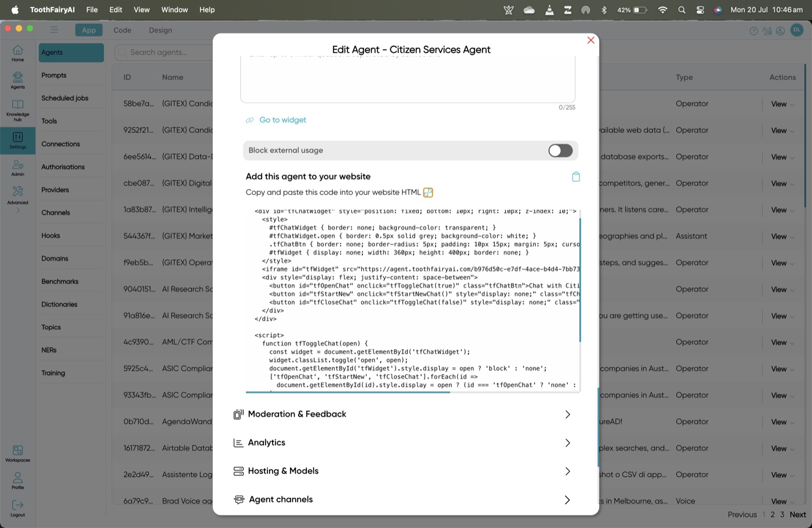Click the support person icon in header

pos(780,31)
